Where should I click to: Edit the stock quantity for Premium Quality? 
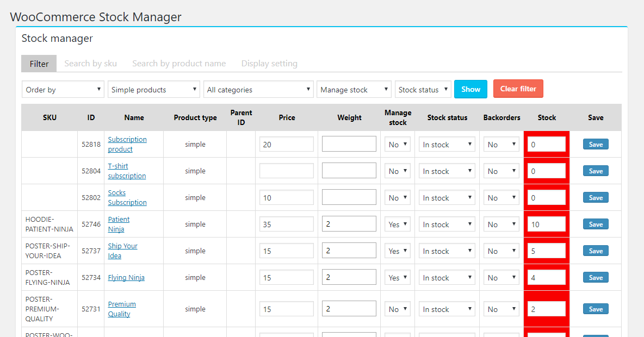(547, 309)
